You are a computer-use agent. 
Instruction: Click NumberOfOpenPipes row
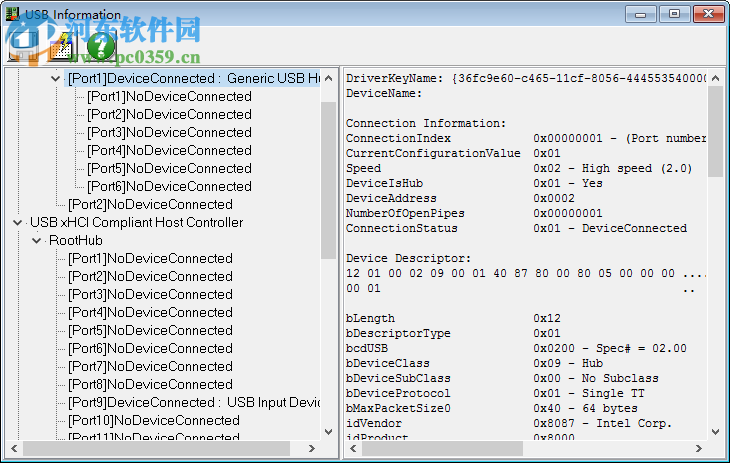(474, 213)
